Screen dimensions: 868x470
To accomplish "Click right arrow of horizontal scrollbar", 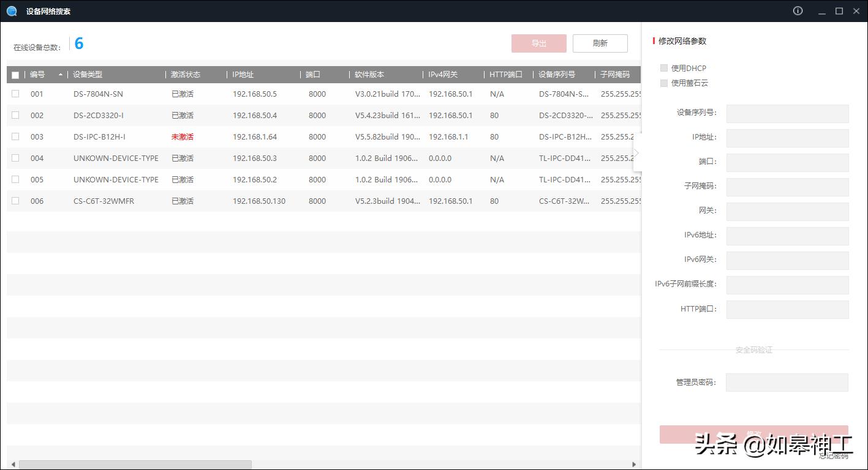I will (634, 464).
